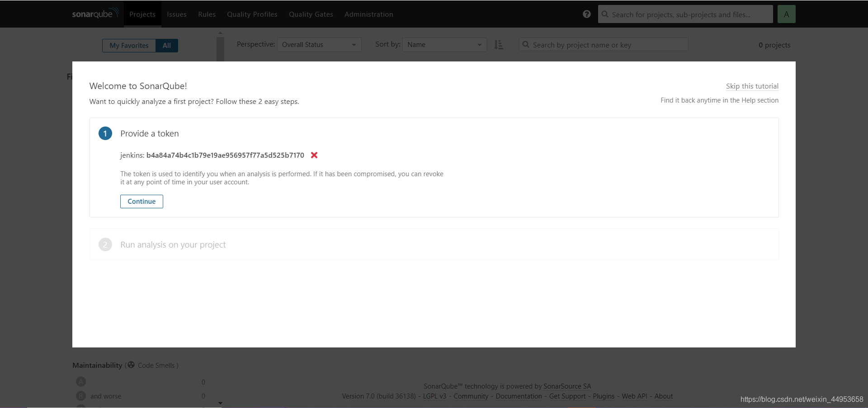Click the jenkins token value text
The height and width of the screenshot is (408, 868).
click(225, 155)
